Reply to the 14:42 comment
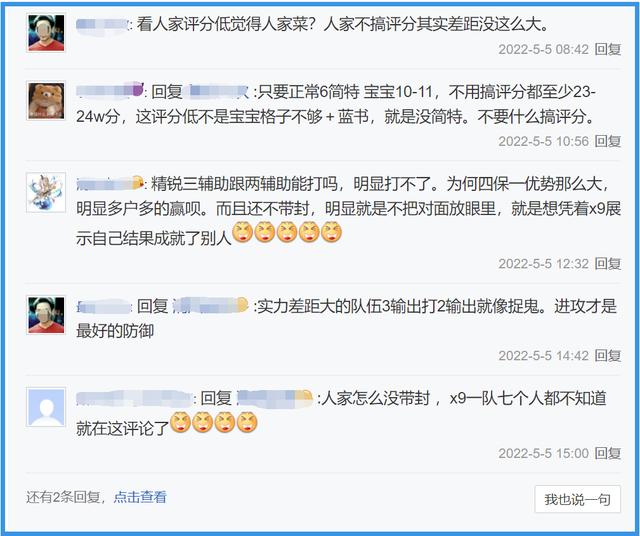 point(608,356)
